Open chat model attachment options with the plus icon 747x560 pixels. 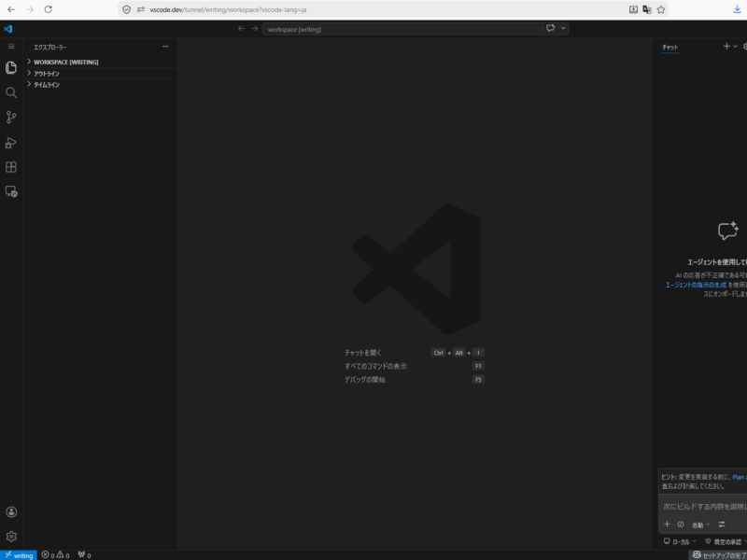coord(667,525)
